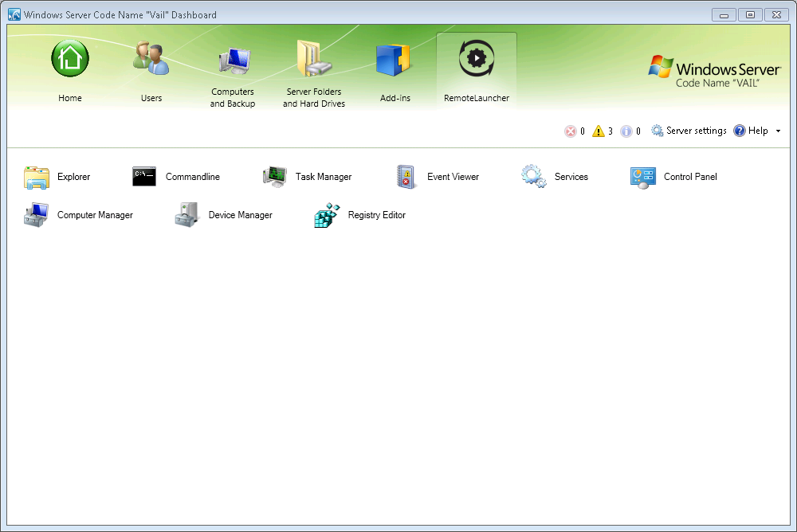
Task: Start Task Manager via its monitor icon
Action: coord(275,177)
